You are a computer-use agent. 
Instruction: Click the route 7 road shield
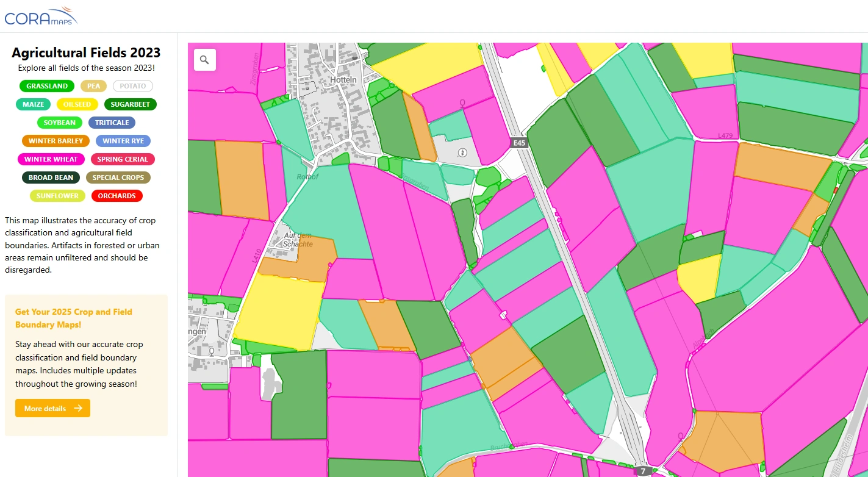(642, 472)
